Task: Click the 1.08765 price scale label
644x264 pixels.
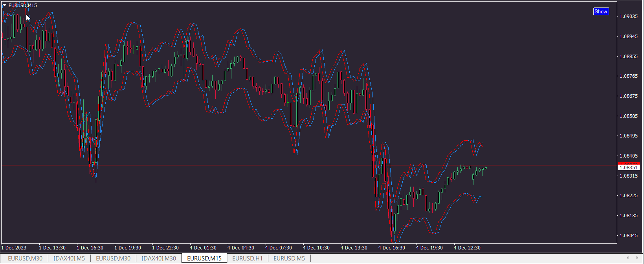Action: (629, 76)
